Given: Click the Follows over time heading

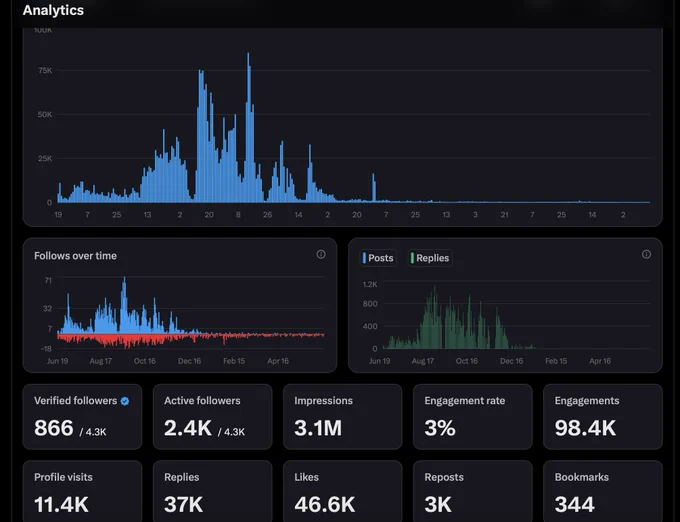Looking at the screenshot, I should (75, 256).
